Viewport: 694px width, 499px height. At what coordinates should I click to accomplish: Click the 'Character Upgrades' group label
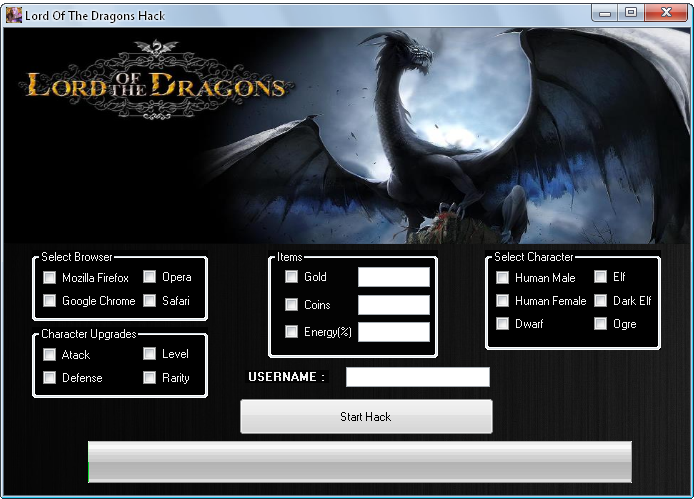[89, 334]
